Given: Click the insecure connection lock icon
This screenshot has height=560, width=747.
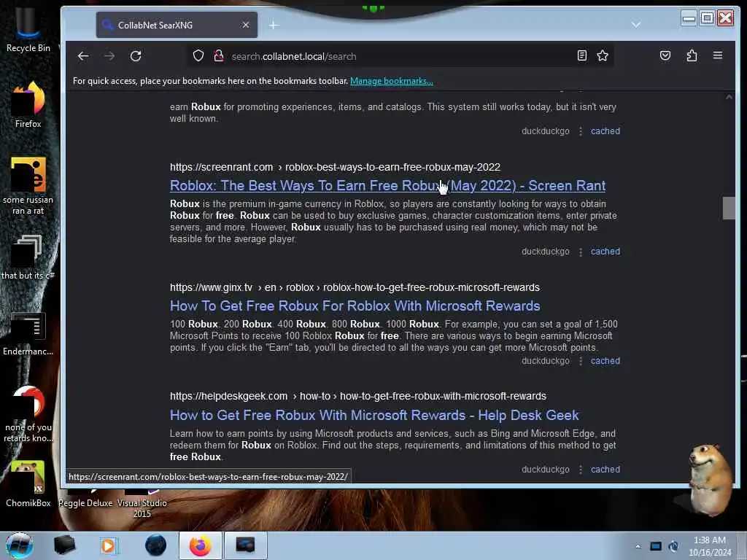Looking at the screenshot, I should pos(219,56).
